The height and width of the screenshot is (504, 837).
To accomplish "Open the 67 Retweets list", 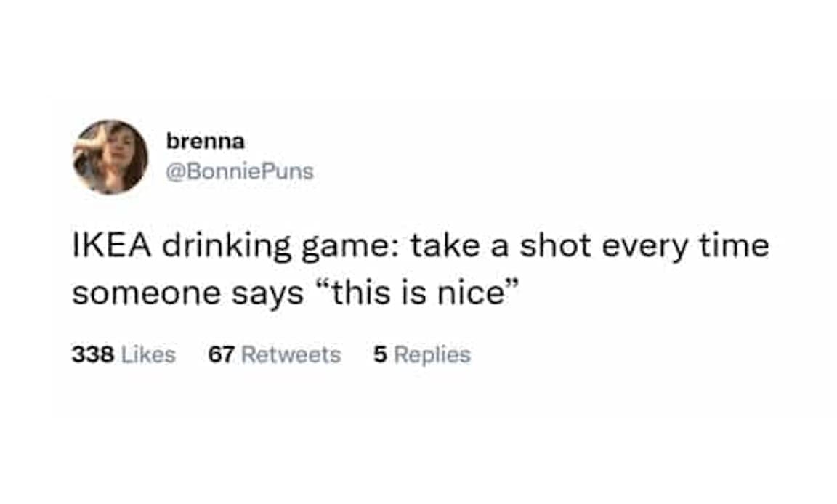I will tap(274, 355).
